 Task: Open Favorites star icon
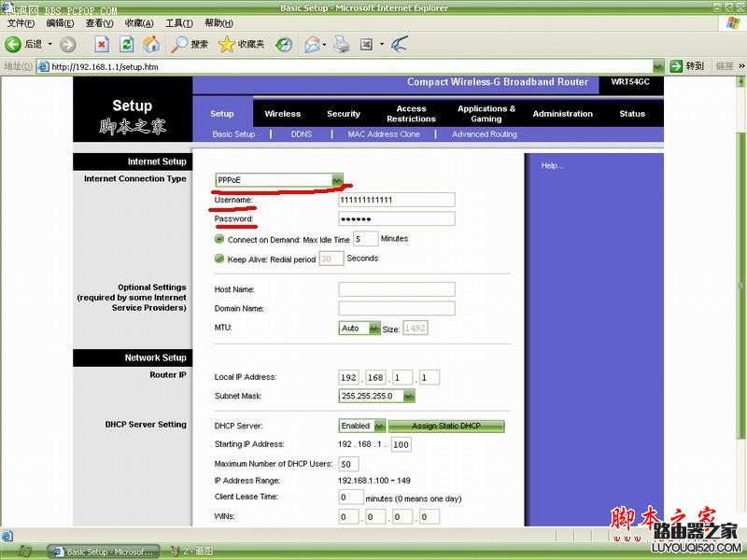226,44
